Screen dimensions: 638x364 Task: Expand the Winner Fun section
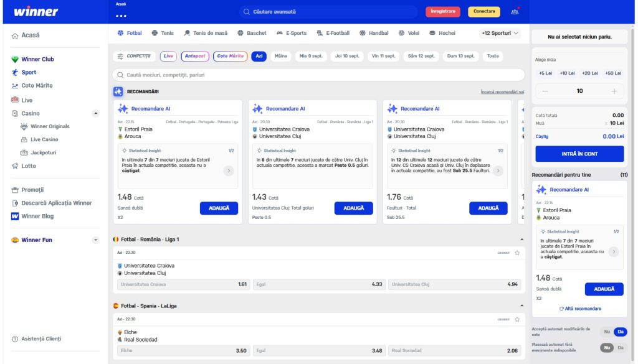95,240
